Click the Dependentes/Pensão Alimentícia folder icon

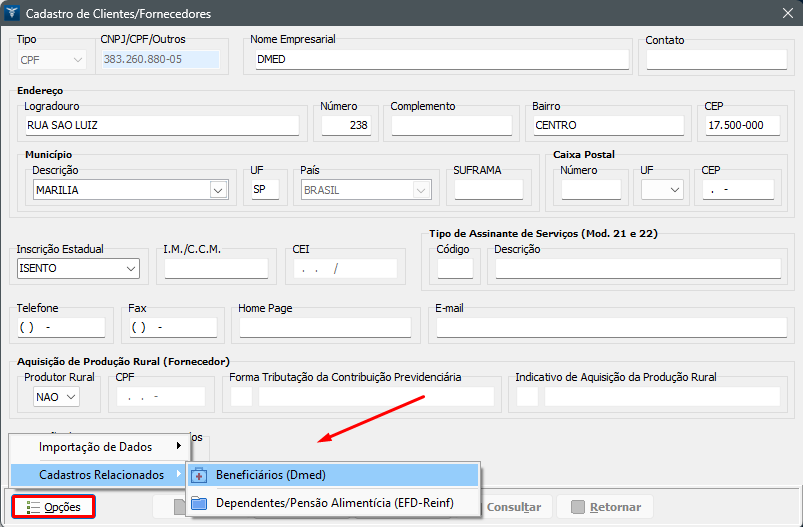click(199, 503)
